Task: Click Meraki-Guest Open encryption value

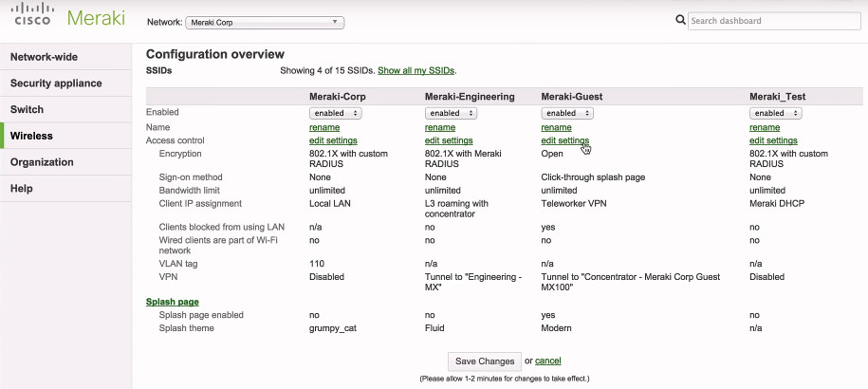Action: [x=552, y=154]
